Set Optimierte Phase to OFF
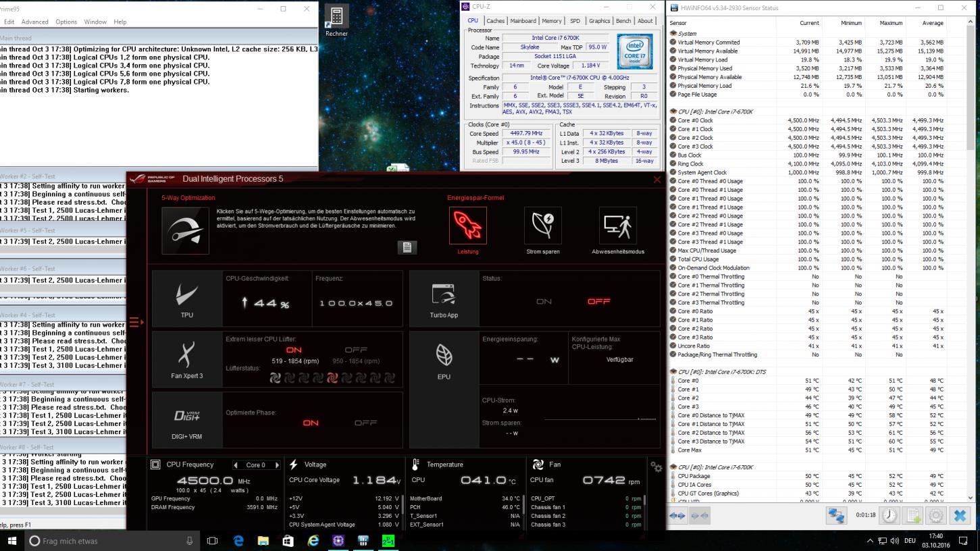Image resolution: width=980 pixels, height=551 pixels. click(365, 423)
